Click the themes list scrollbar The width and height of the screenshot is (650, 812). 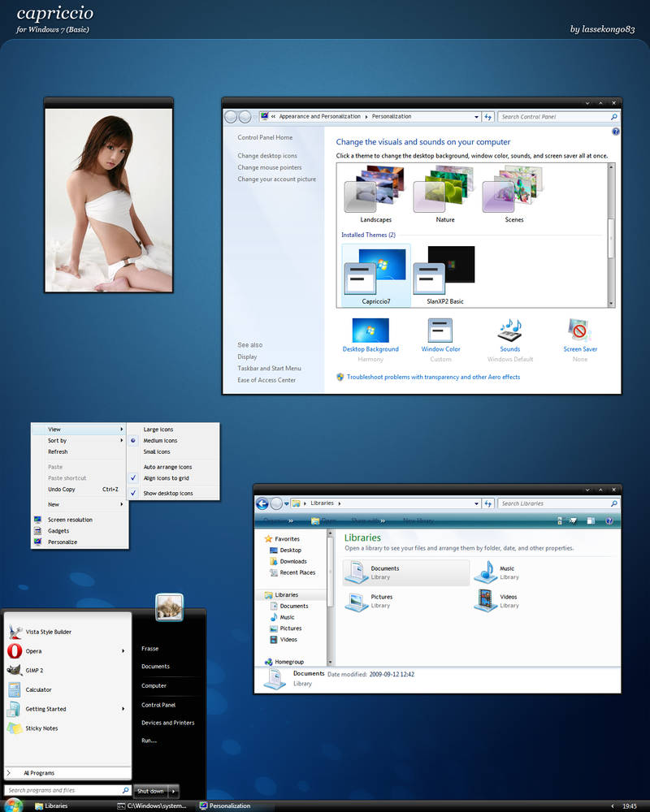pos(611,235)
